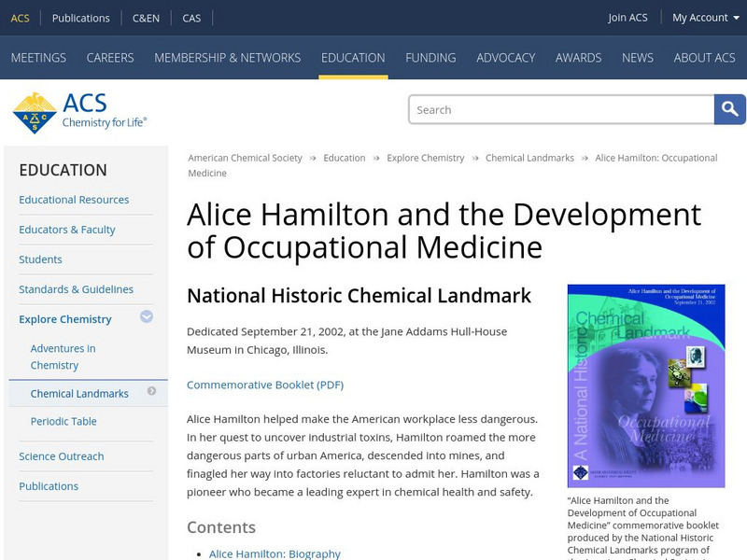Open the Commemorative Booklet PDF

266,384
